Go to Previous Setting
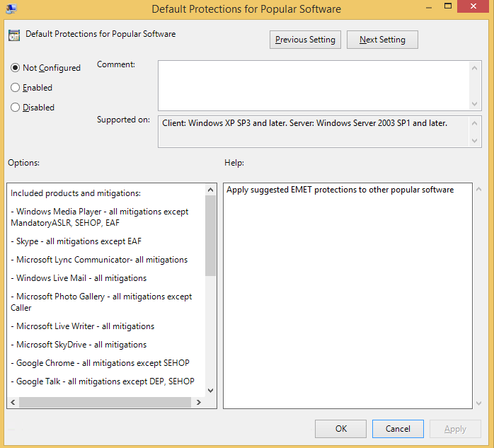 (305, 40)
